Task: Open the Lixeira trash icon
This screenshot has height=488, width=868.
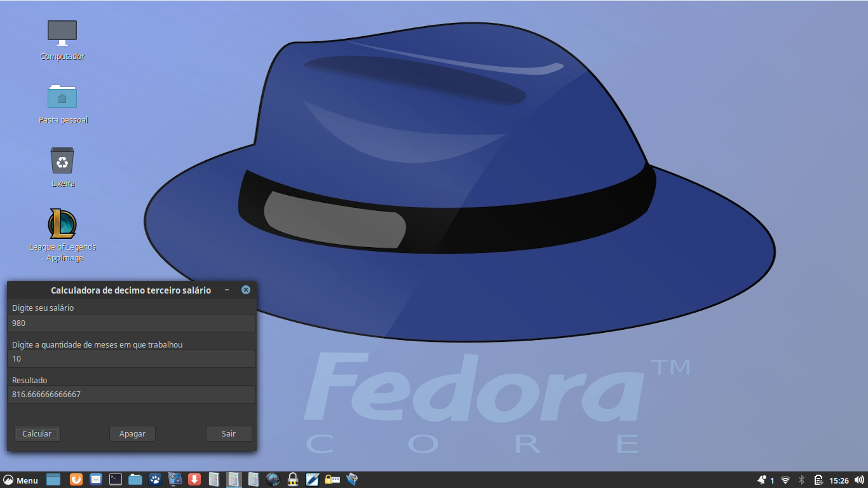Action: tap(62, 160)
